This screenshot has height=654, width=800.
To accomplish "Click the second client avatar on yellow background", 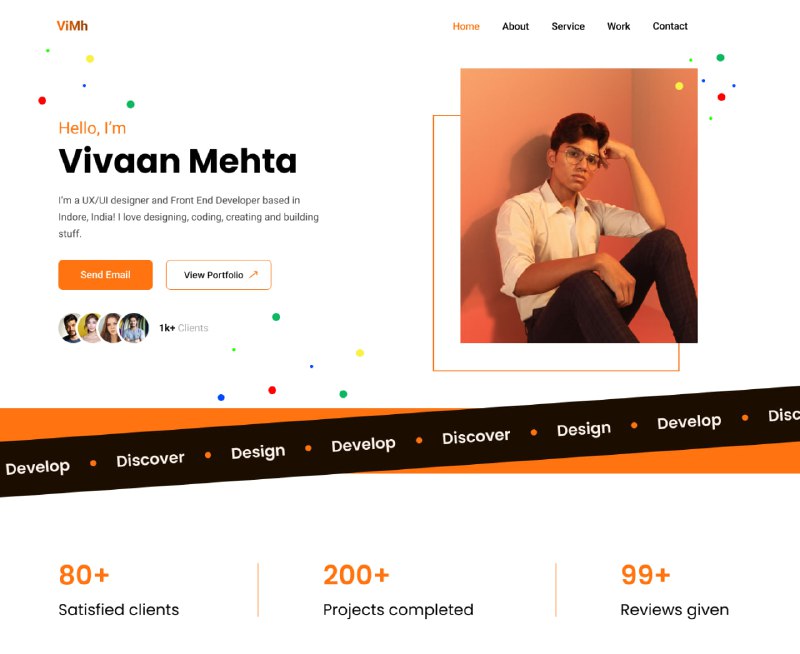I will (x=91, y=328).
